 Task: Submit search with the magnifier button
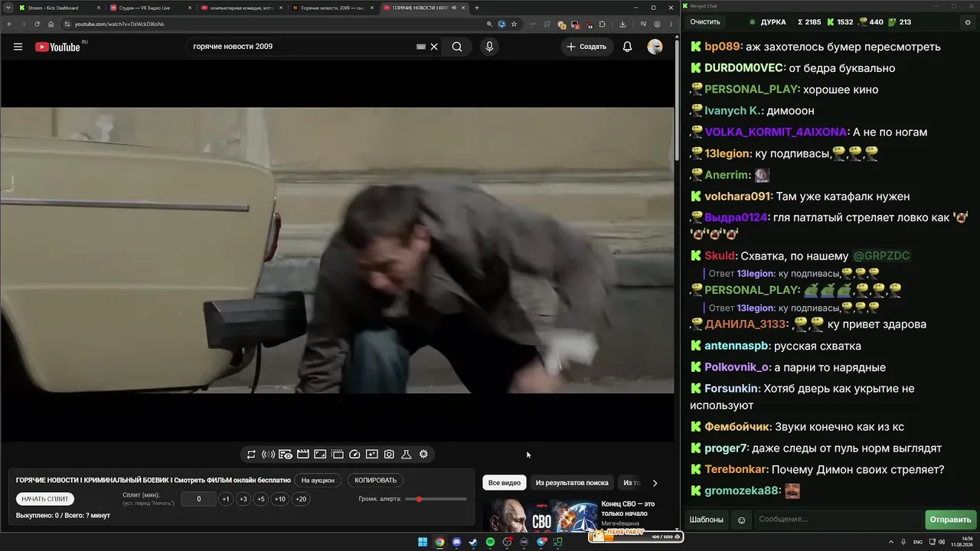457,47
